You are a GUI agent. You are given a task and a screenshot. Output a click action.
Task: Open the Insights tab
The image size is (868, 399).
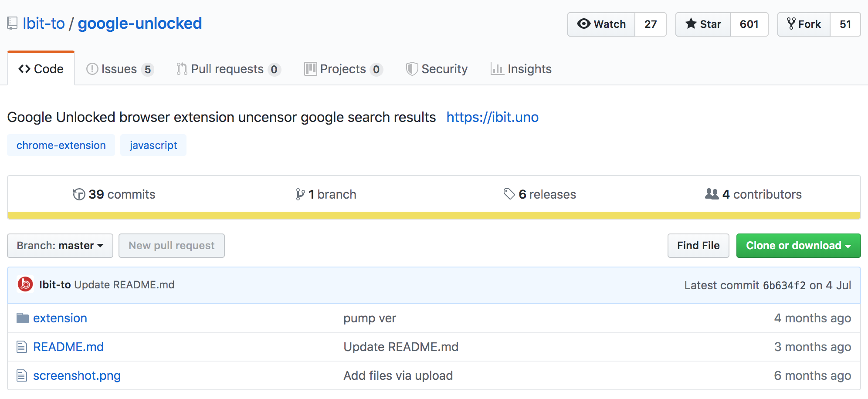pyautogui.click(x=521, y=69)
